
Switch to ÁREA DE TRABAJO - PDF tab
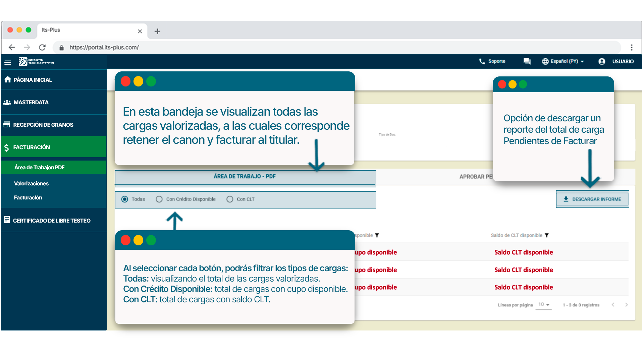coord(245,177)
